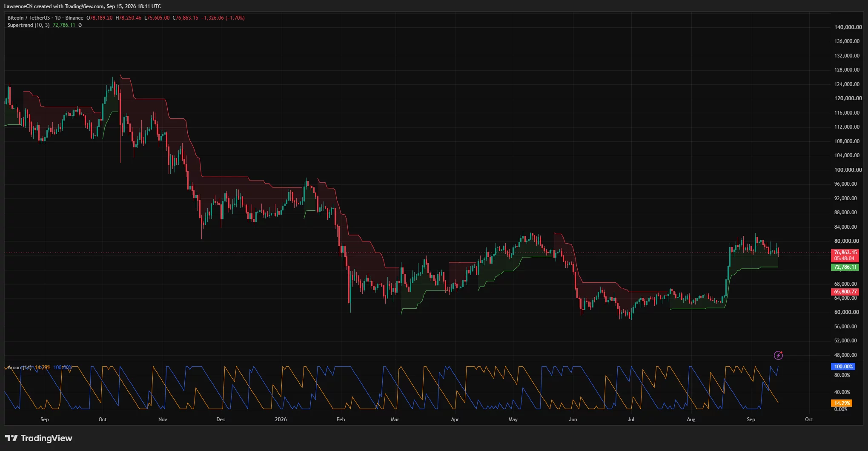868x451 pixels.
Task: Click the blue 100.00% Aroon legend value
Action: coord(63,368)
